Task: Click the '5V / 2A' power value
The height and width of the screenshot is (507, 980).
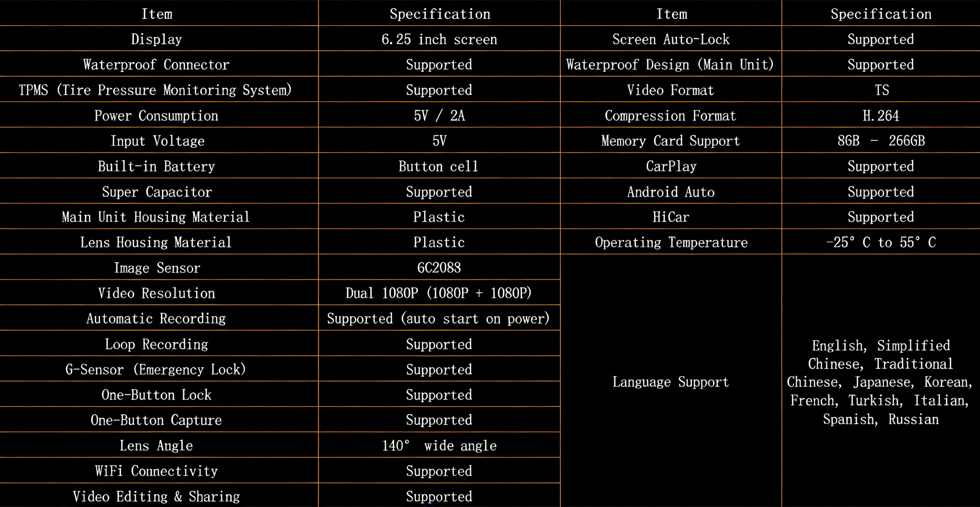Action: (x=439, y=115)
